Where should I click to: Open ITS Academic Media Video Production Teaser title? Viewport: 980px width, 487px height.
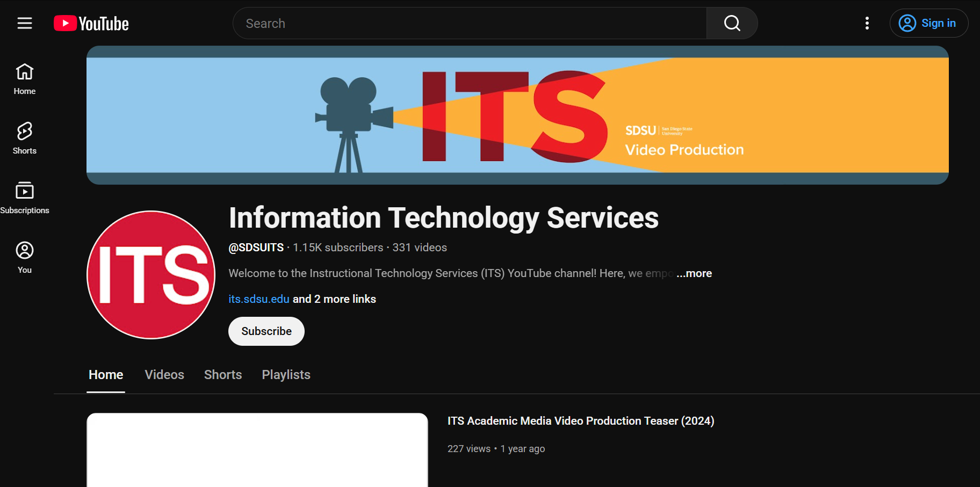tap(581, 421)
